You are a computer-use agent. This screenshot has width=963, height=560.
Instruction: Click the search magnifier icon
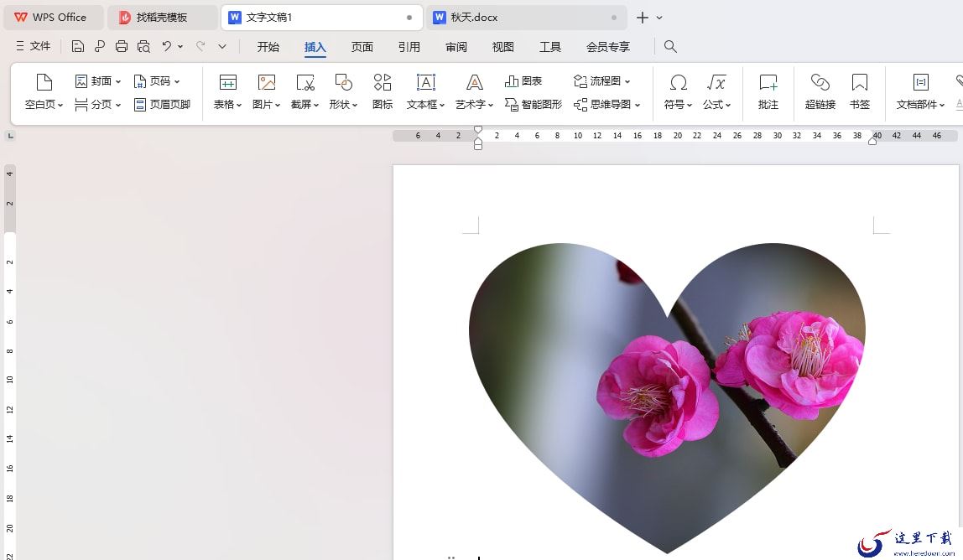pyautogui.click(x=671, y=47)
